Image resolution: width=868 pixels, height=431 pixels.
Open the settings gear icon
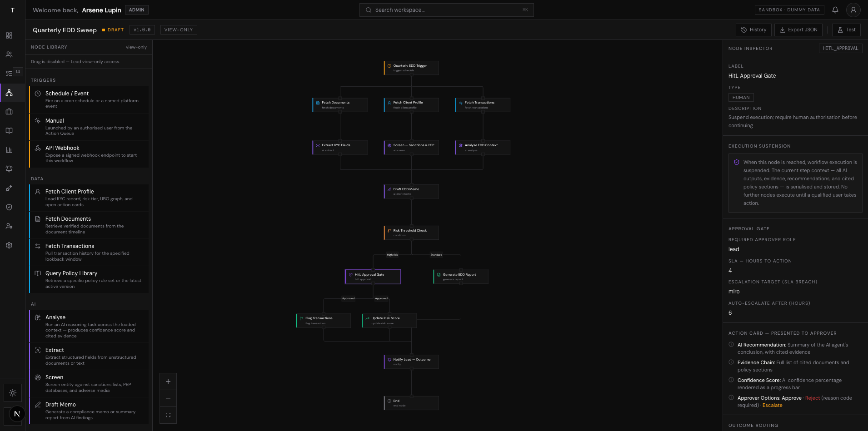[9, 245]
